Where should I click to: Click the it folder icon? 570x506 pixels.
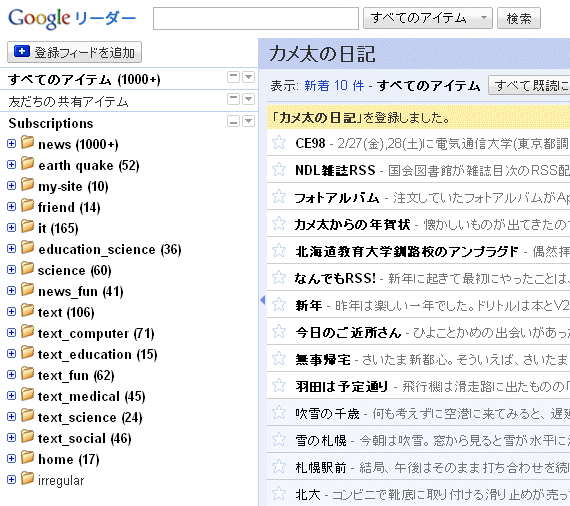[27, 226]
